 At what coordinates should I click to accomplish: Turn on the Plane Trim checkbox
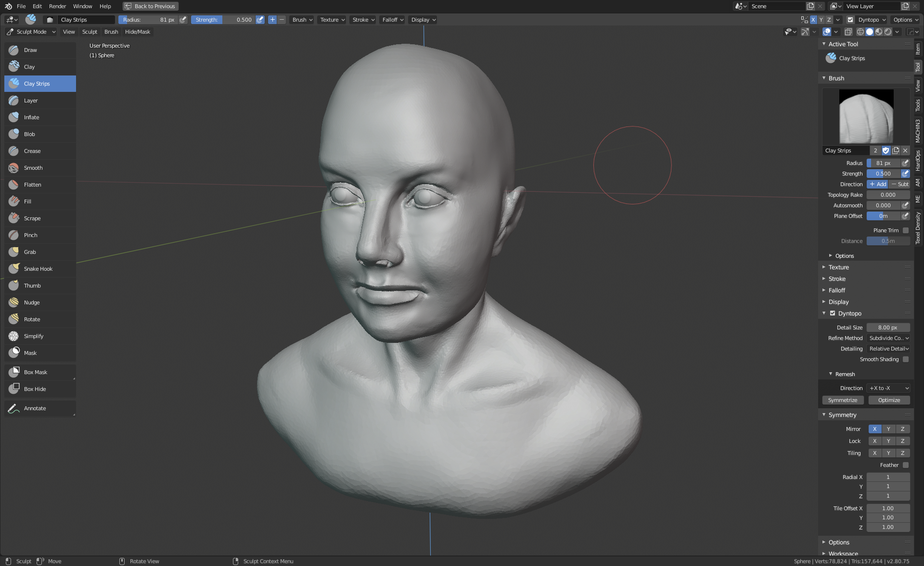pos(906,230)
